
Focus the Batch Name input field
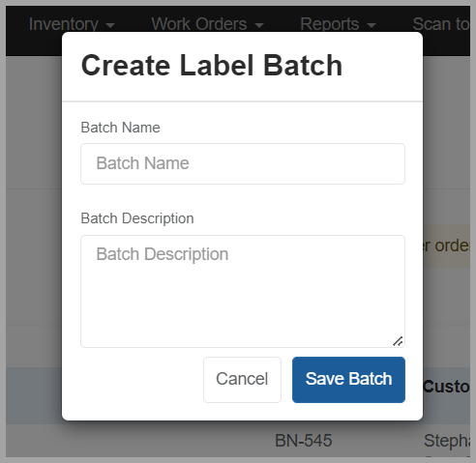[243, 163]
